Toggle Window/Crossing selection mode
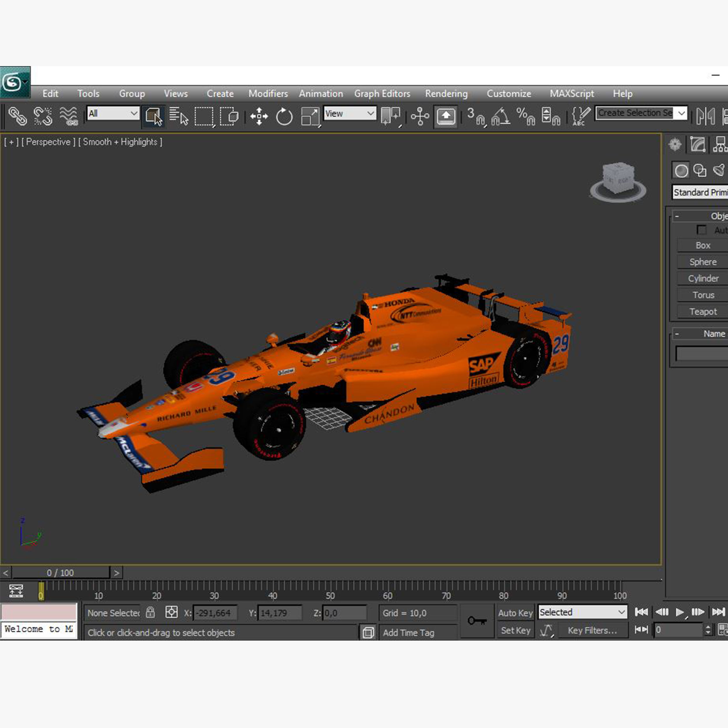Viewport: 728px width, 728px height. click(229, 116)
